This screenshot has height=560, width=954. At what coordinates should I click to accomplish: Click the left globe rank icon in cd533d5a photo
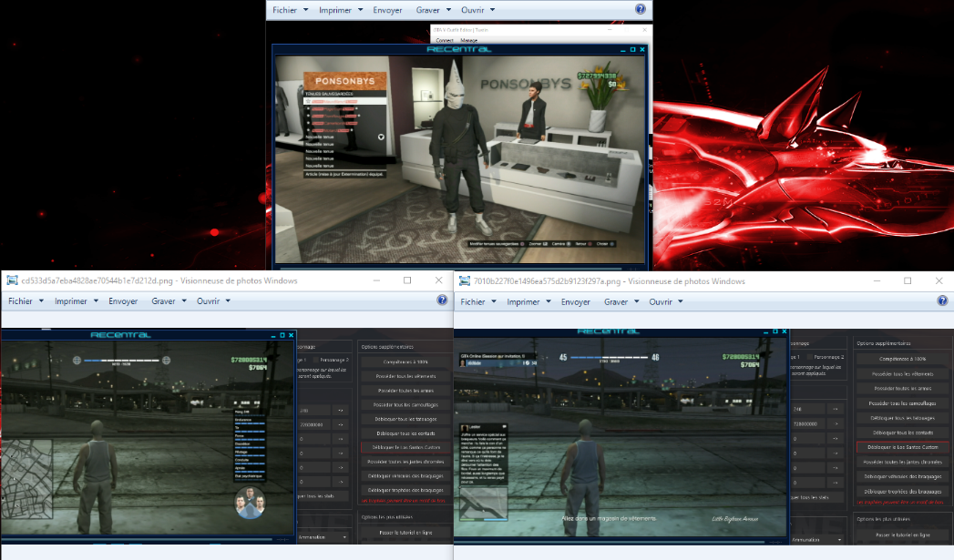click(77, 360)
